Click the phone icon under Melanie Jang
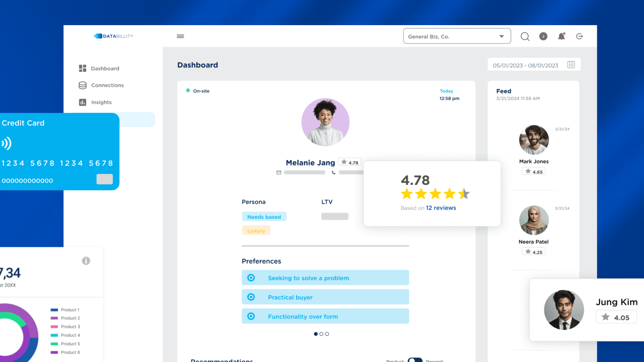The image size is (644, 362). 333,173
